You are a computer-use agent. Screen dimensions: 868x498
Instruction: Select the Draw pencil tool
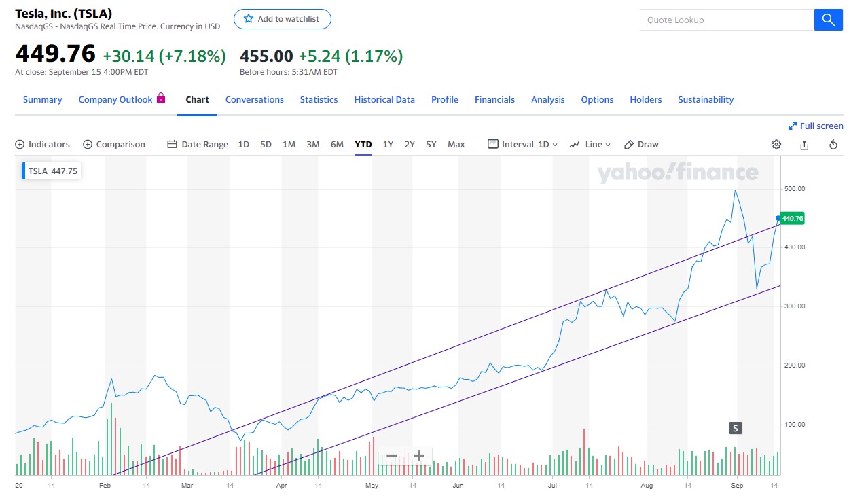point(641,145)
